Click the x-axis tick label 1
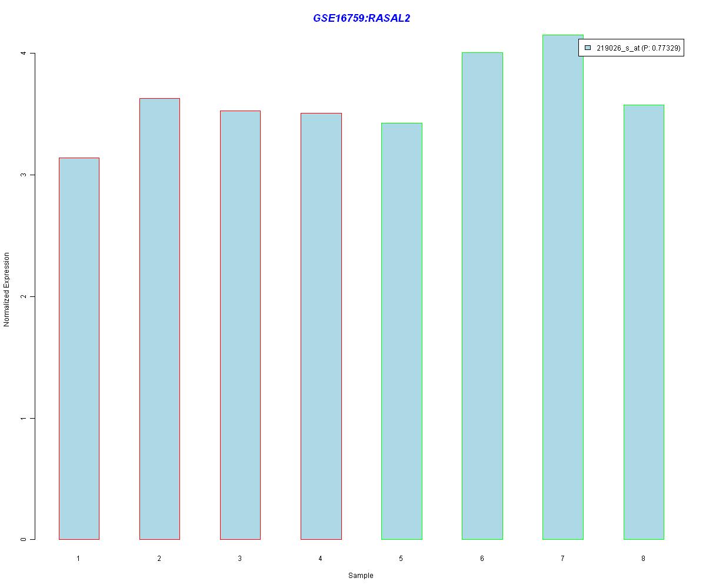 point(78,558)
